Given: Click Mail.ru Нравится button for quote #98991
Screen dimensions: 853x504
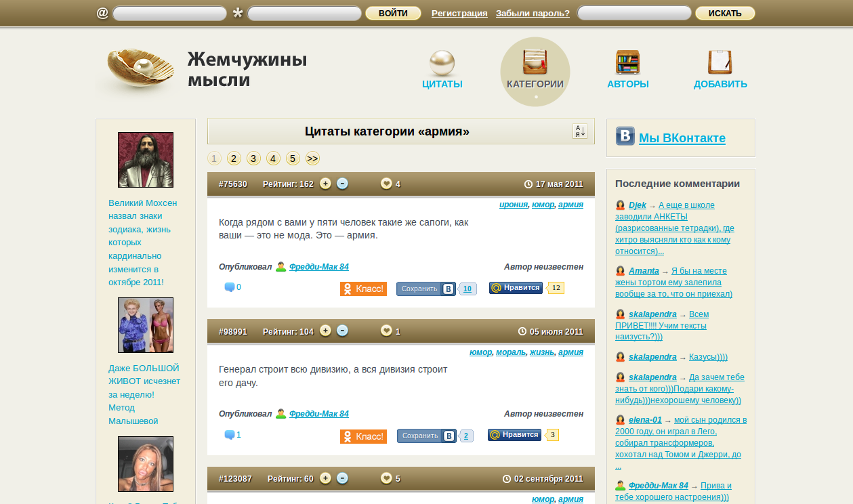Looking at the screenshot, I should (514, 435).
